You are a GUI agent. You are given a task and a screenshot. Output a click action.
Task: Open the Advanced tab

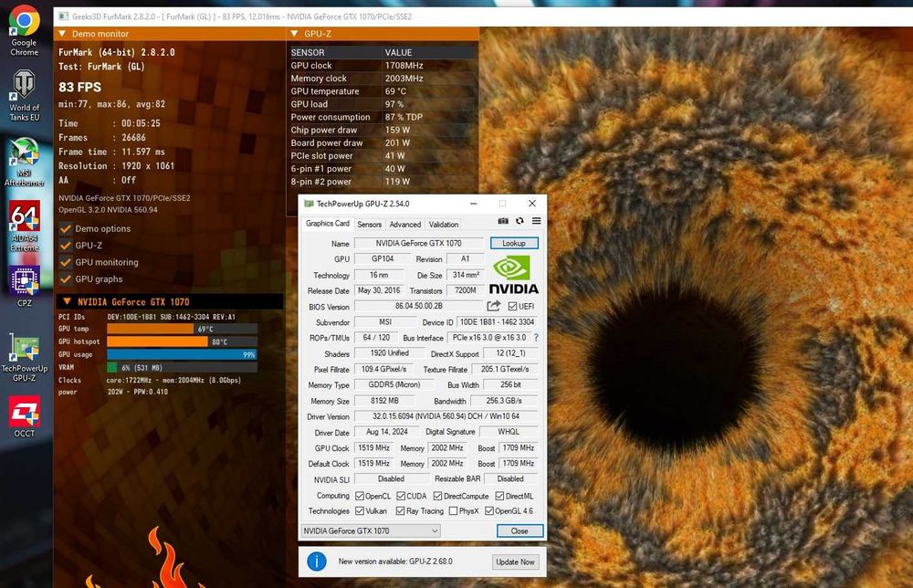[x=405, y=224]
